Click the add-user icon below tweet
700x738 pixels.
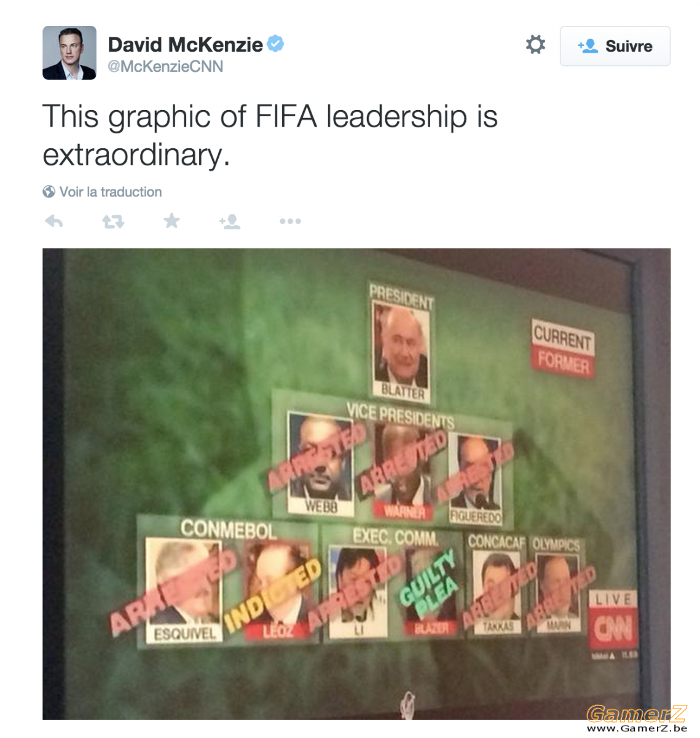pos(230,221)
